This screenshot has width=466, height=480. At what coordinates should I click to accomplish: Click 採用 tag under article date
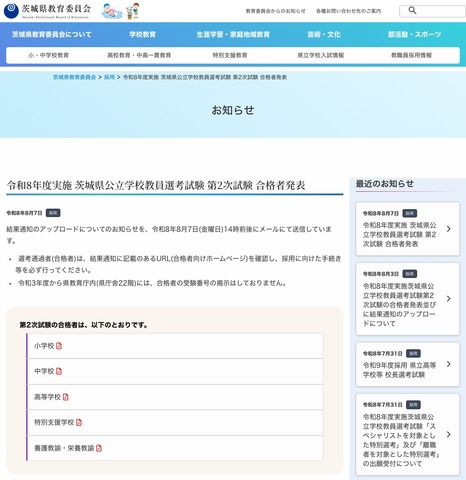point(53,213)
